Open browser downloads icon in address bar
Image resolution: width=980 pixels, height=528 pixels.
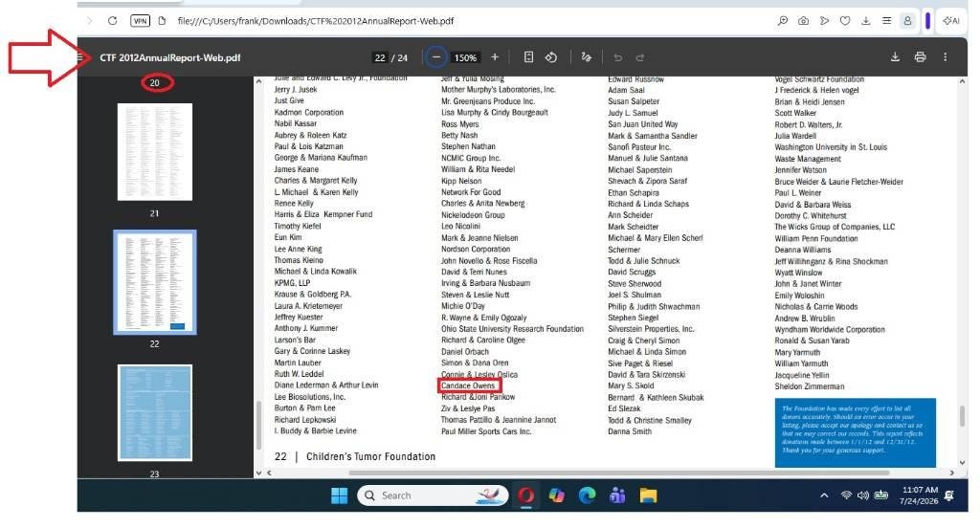click(865, 21)
